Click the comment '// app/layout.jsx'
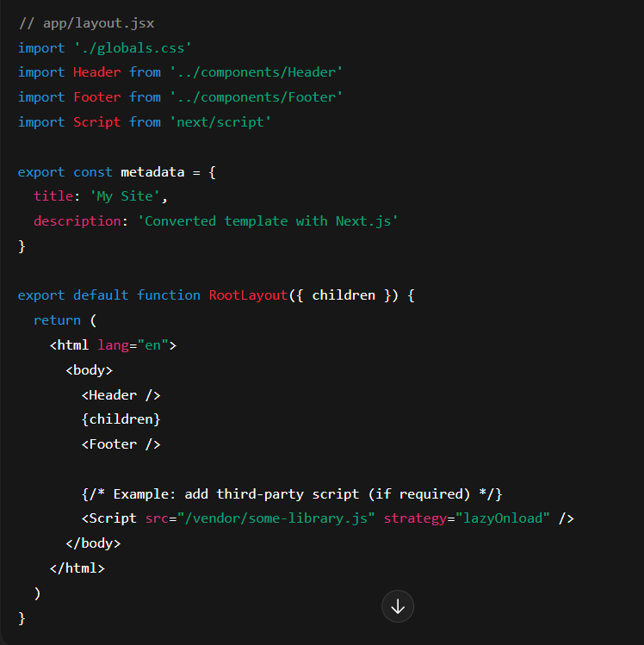 pyautogui.click(x=86, y=23)
